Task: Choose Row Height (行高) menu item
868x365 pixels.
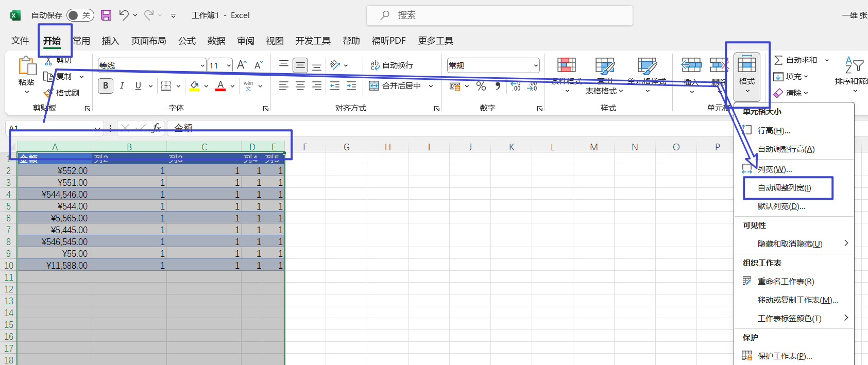Action: tap(774, 131)
